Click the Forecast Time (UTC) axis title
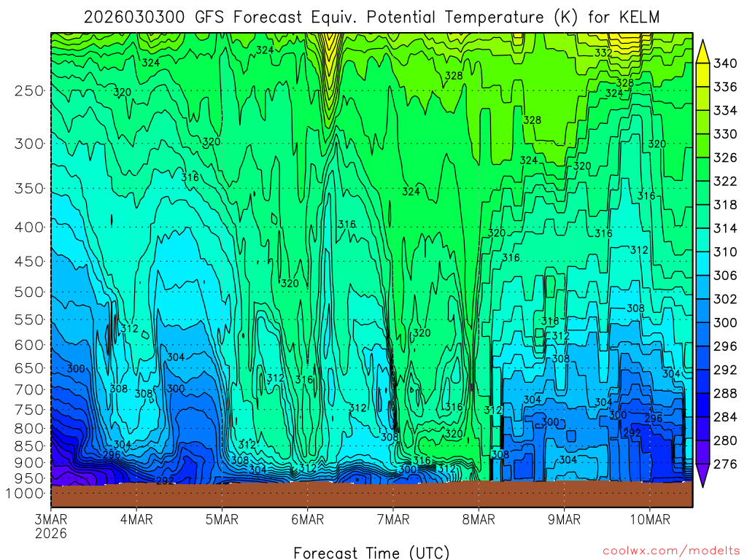The width and height of the screenshot is (747, 560). pyautogui.click(x=371, y=553)
